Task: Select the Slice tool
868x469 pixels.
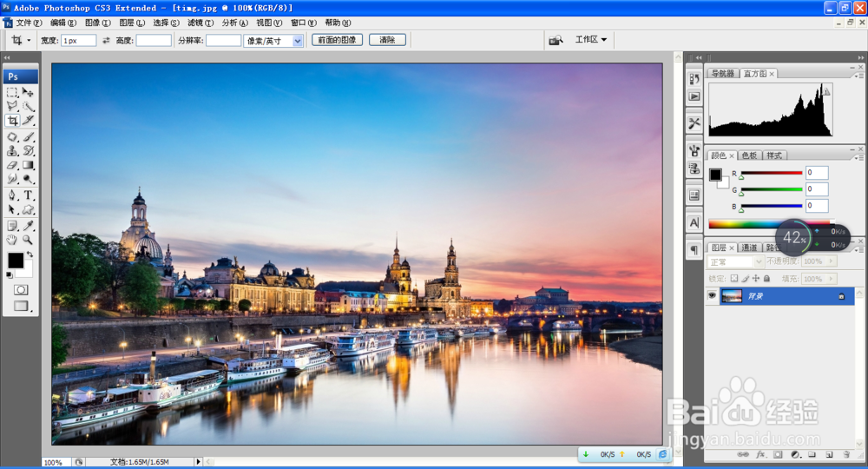Action: [29, 120]
